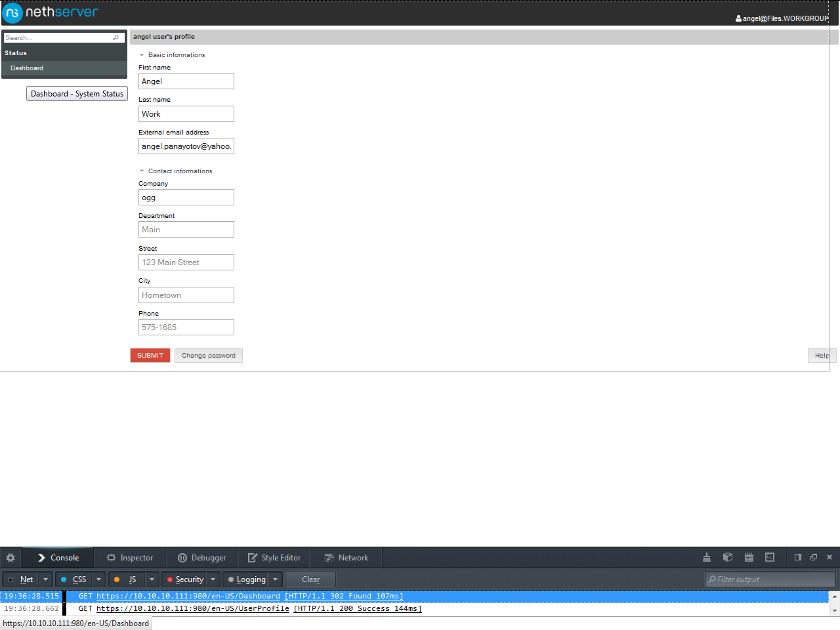Open developer toolbox options gear
Image resolution: width=840 pixels, height=630 pixels.
pyautogui.click(x=10, y=558)
